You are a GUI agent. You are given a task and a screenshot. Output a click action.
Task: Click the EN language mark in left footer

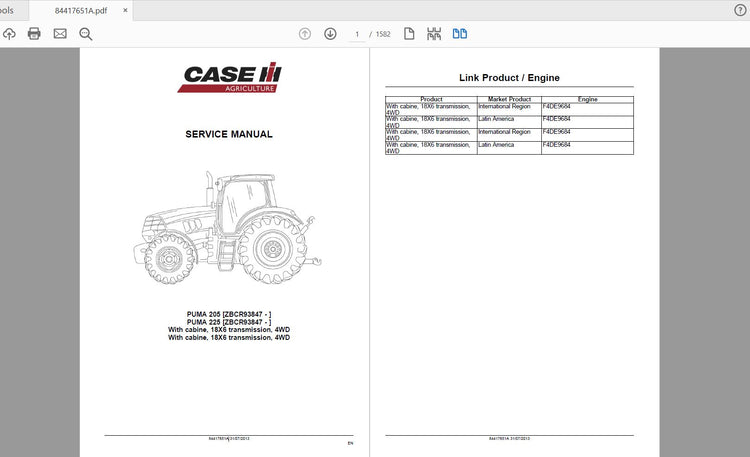pos(350,444)
